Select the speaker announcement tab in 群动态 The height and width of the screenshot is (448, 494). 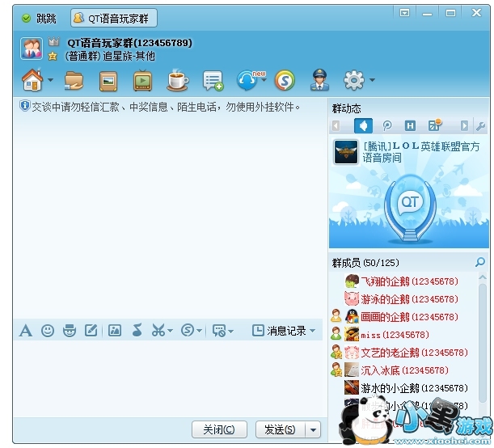pyautogui.click(x=363, y=126)
